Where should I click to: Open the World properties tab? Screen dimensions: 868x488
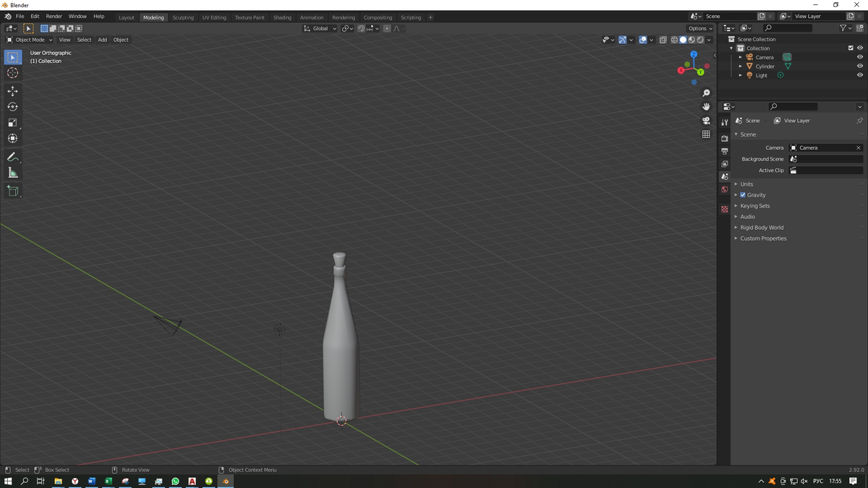724,190
